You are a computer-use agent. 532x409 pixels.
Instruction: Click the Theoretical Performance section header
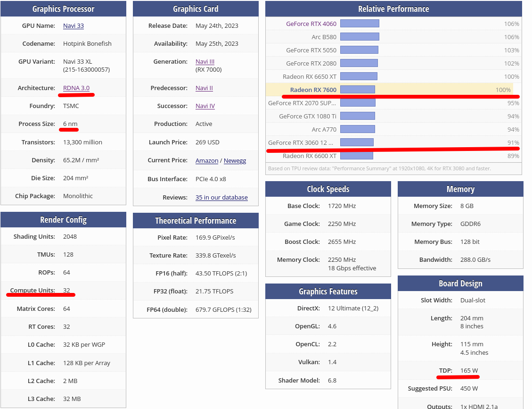196,221
